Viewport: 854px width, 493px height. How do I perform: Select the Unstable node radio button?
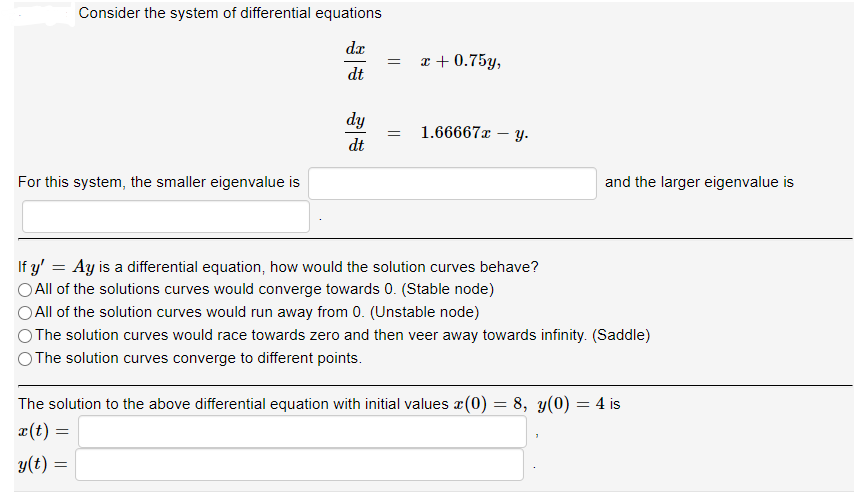pos(25,313)
